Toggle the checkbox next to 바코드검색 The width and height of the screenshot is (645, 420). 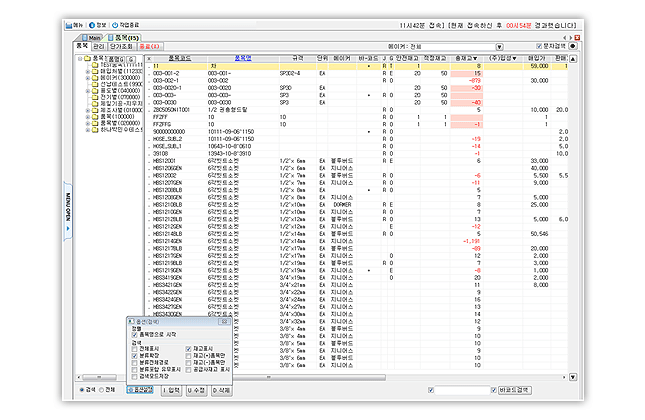[x=494, y=390]
